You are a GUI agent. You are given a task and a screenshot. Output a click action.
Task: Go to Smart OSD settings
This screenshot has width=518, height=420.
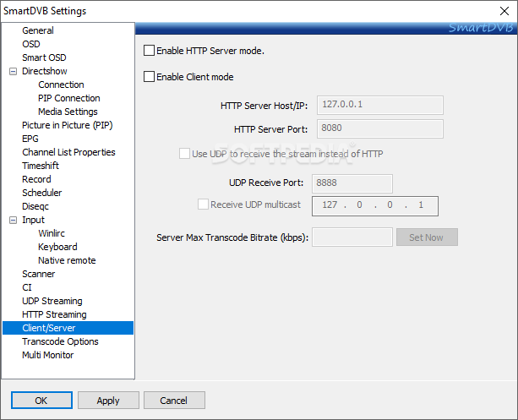[x=44, y=57]
